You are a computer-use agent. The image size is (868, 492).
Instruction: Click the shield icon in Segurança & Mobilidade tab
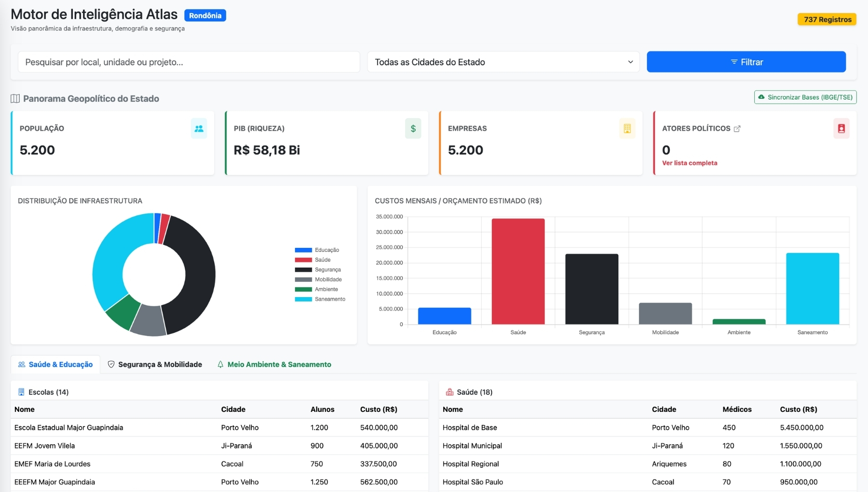(111, 365)
